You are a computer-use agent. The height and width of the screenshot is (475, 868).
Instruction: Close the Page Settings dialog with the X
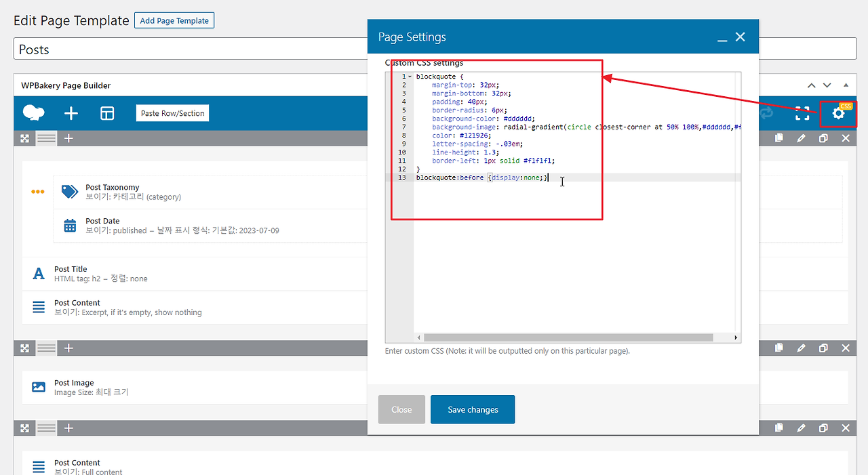point(741,37)
